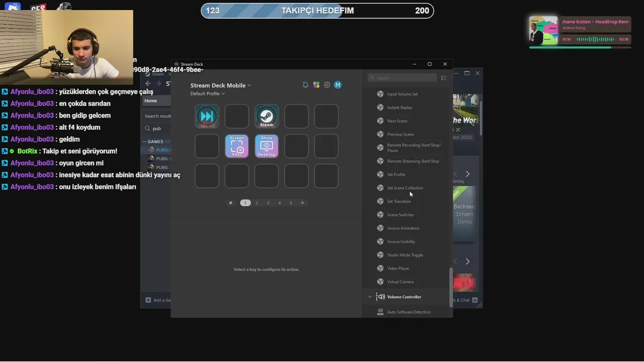Screen dimensions: 644x362
Task: Select the fast-forward next track key
Action: coord(207,116)
